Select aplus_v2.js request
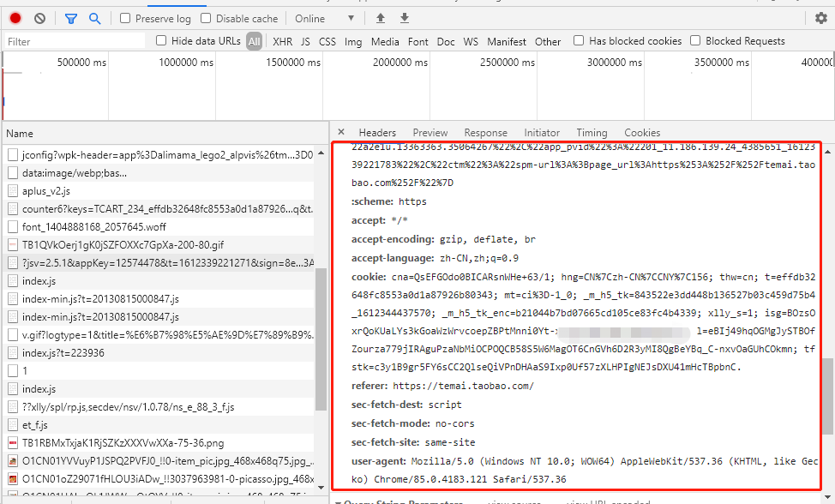The width and height of the screenshot is (835, 504). click(45, 190)
